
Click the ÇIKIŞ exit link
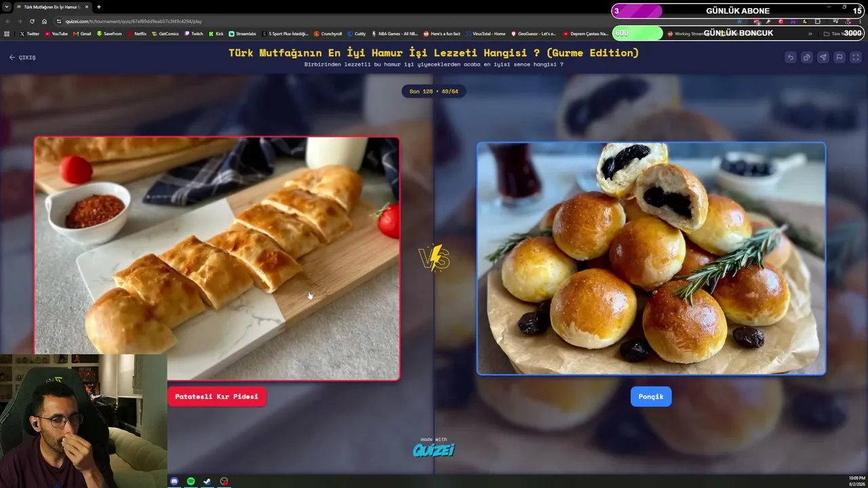coord(22,58)
